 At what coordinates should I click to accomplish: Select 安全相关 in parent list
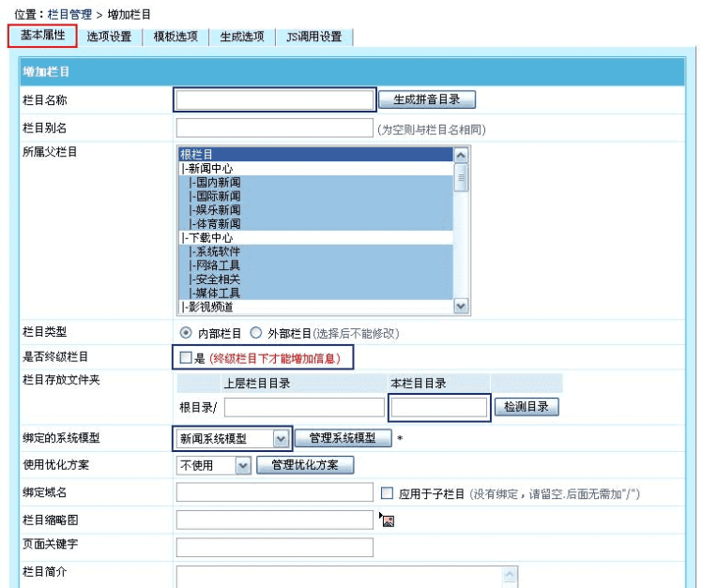315,279
